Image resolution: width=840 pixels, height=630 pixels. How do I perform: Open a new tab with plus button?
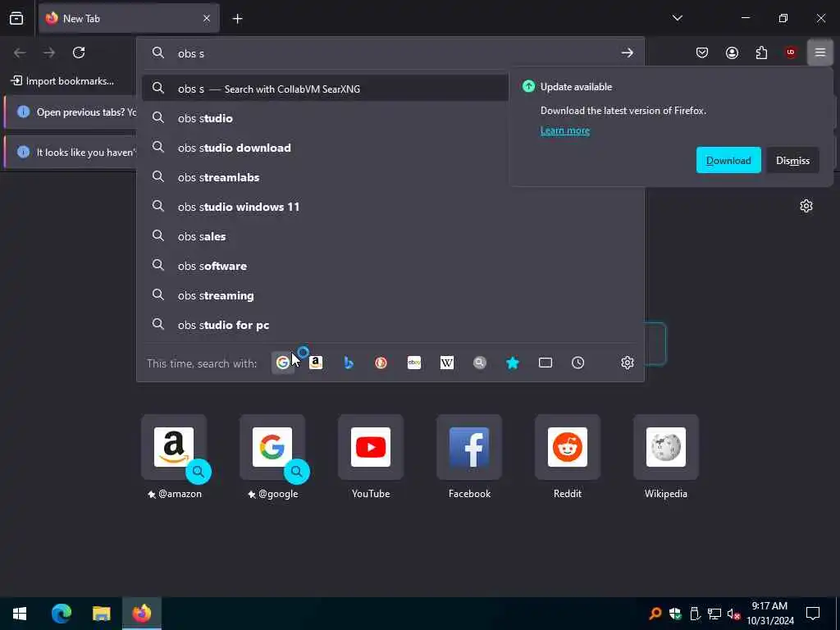point(237,19)
